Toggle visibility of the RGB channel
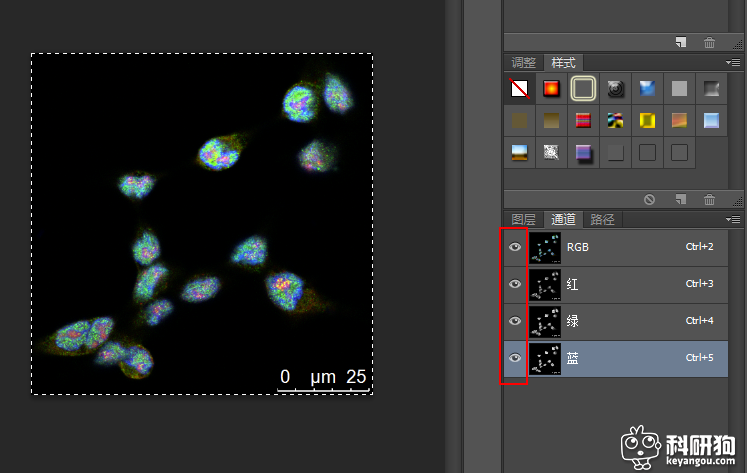747x473 pixels. point(515,247)
